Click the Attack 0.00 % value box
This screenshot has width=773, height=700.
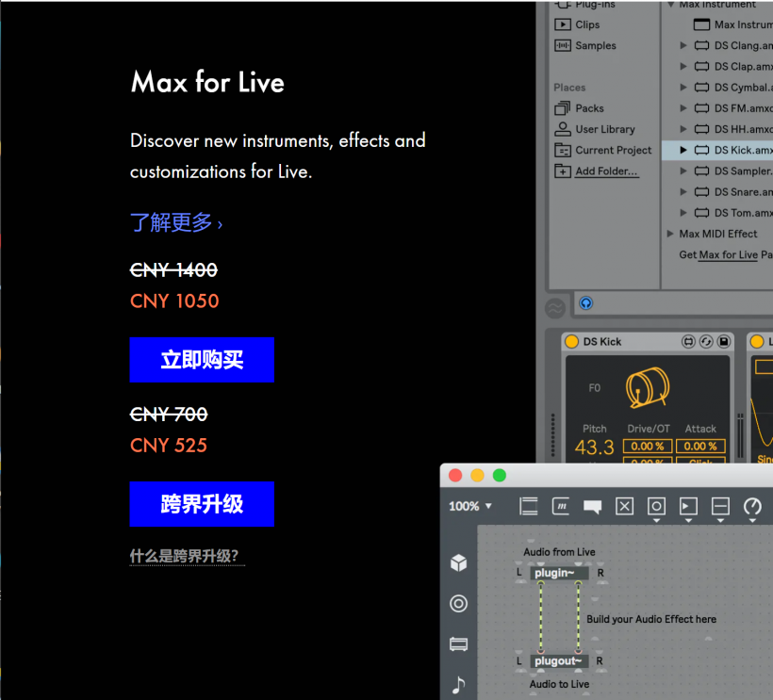click(x=700, y=446)
